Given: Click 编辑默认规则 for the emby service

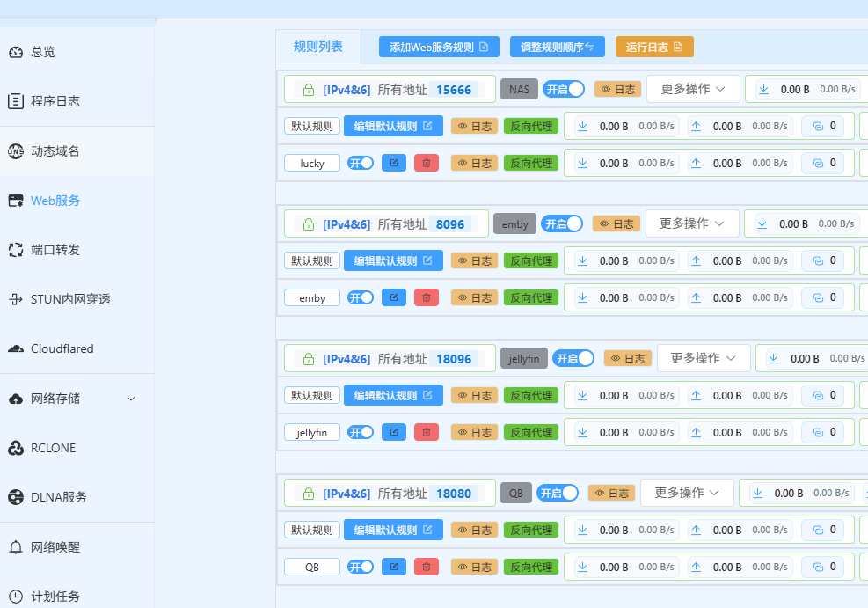Looking at the screenshot, I should tap(393, 260).
